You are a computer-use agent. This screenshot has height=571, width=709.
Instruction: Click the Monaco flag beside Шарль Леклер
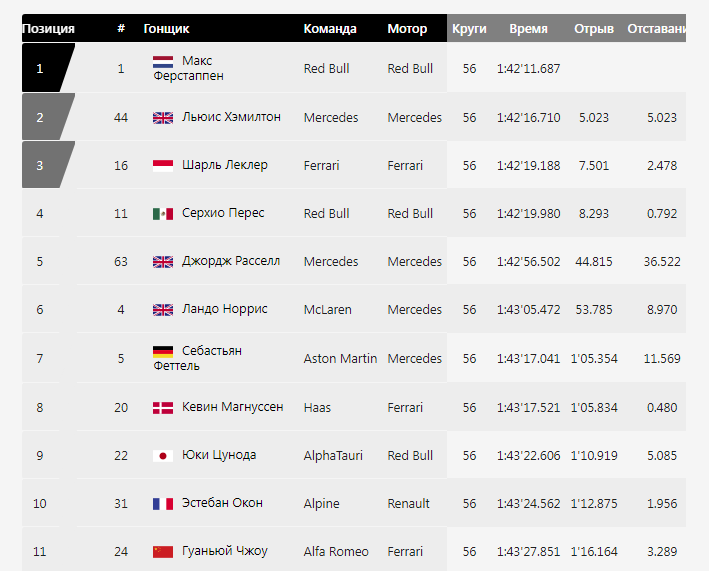[163, 166]
